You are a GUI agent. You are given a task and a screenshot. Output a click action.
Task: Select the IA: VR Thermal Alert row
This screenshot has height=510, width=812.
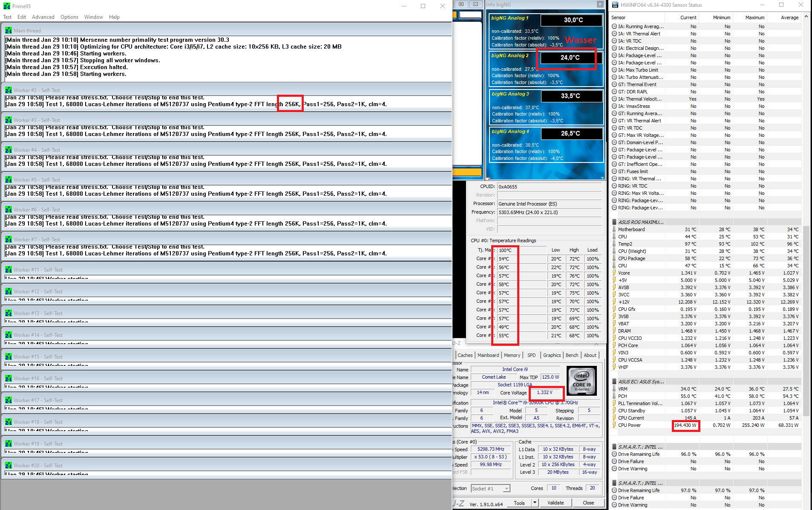(706, 34)
